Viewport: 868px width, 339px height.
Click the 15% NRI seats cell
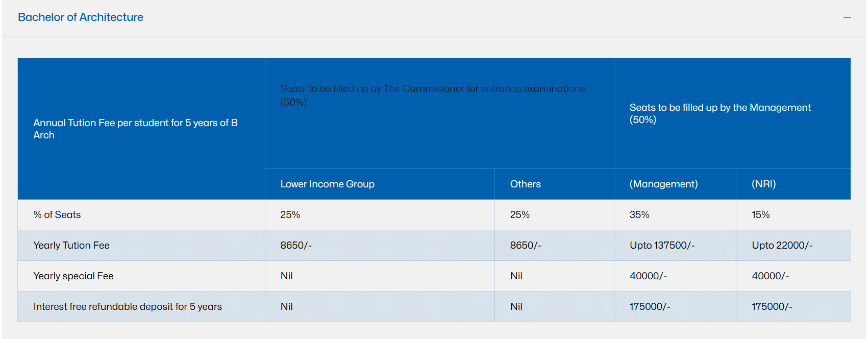[x=760, y=214]
